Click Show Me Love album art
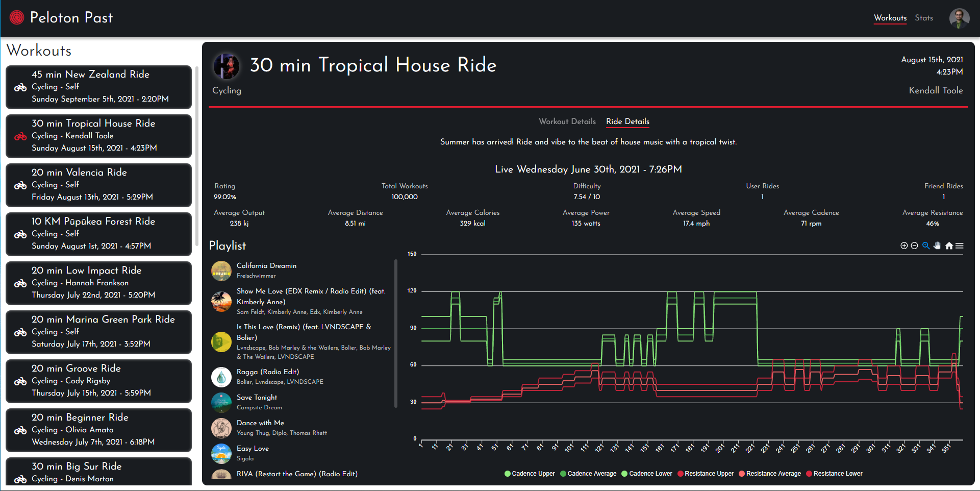The height and width of the screenshot is (491, 980). [221, 302]
